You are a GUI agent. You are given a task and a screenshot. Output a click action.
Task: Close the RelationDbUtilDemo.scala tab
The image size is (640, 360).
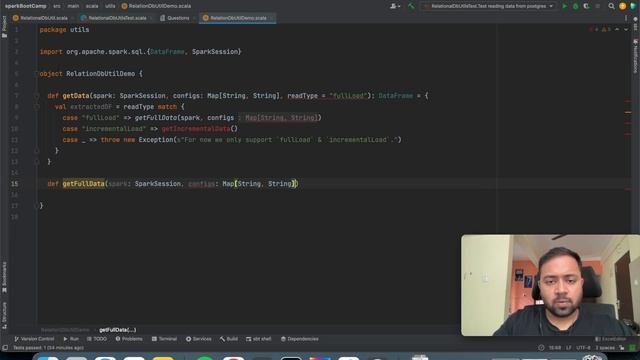(x=271, y=18)
